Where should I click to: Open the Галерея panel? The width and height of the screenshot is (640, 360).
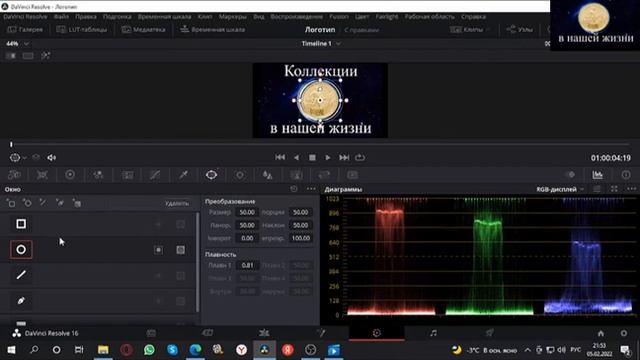pos(25,29)
